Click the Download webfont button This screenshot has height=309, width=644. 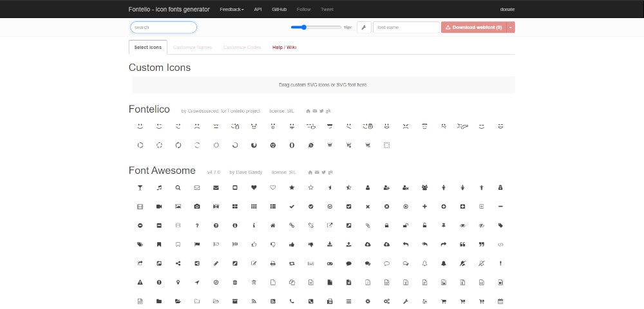click(474, 28)
